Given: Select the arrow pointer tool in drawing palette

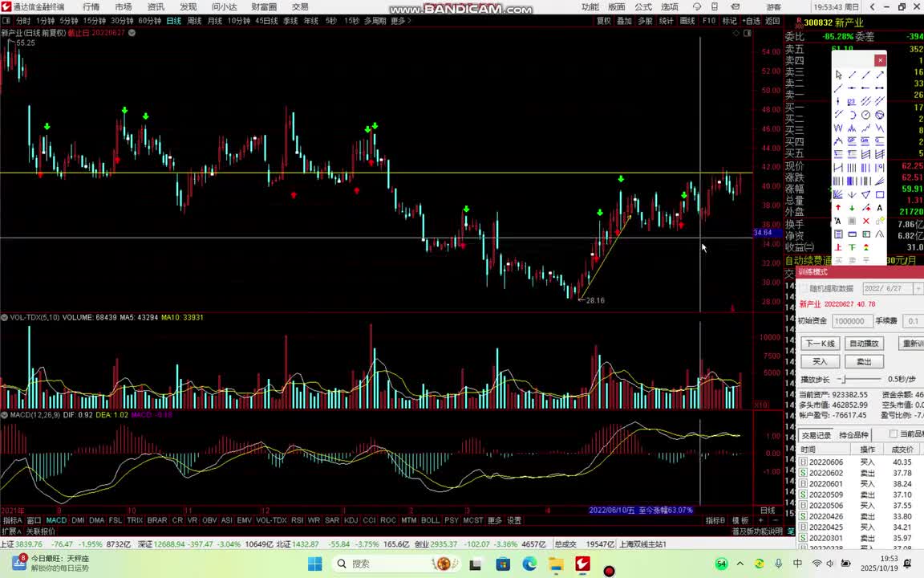Looking at the screenshot, I should (x=838, y=75).
